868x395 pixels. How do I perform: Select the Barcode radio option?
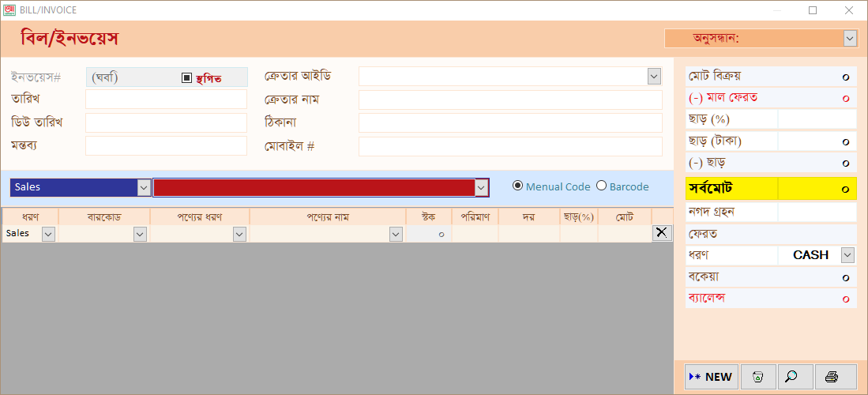[x=601, y=186]
